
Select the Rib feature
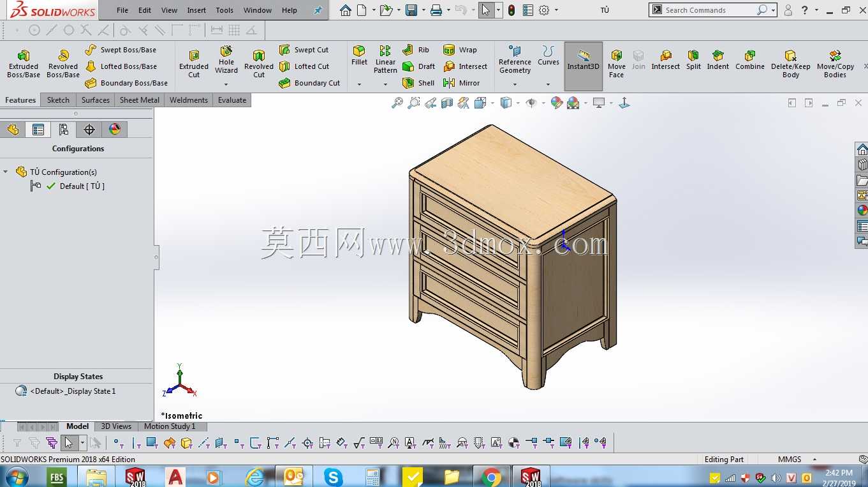[x=416, y=50]
